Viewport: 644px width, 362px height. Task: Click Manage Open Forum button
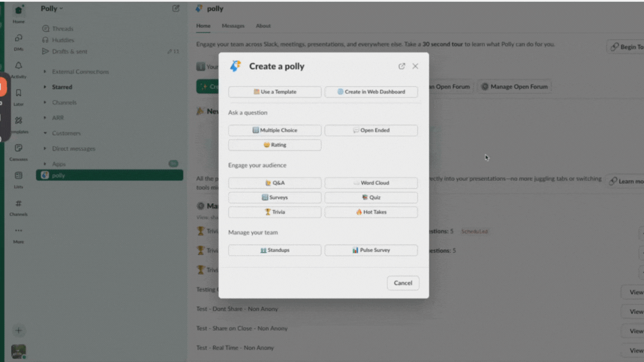514,87
